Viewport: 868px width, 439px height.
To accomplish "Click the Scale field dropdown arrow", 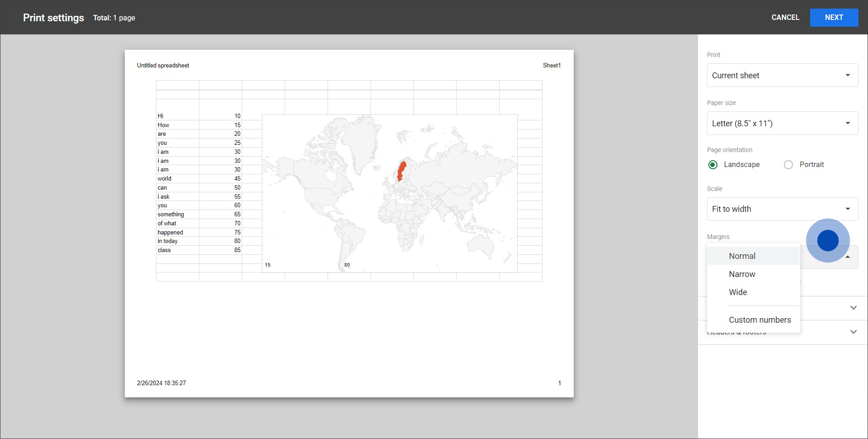I will click(848, 209).
